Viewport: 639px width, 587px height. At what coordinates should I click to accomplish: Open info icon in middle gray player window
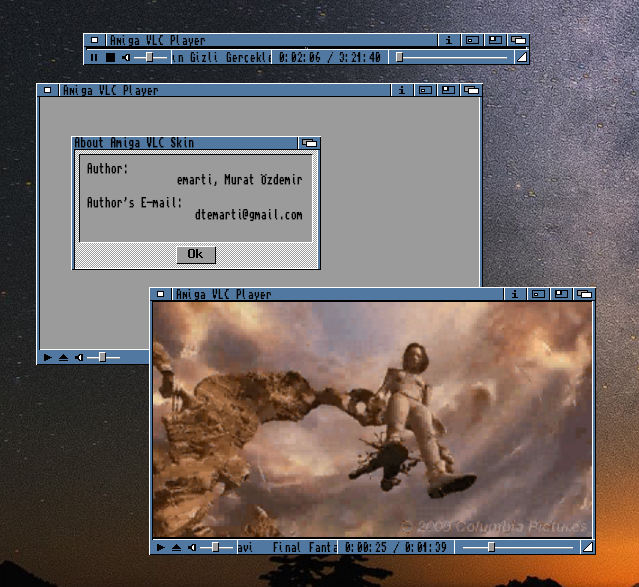click(x=402, y=90)
